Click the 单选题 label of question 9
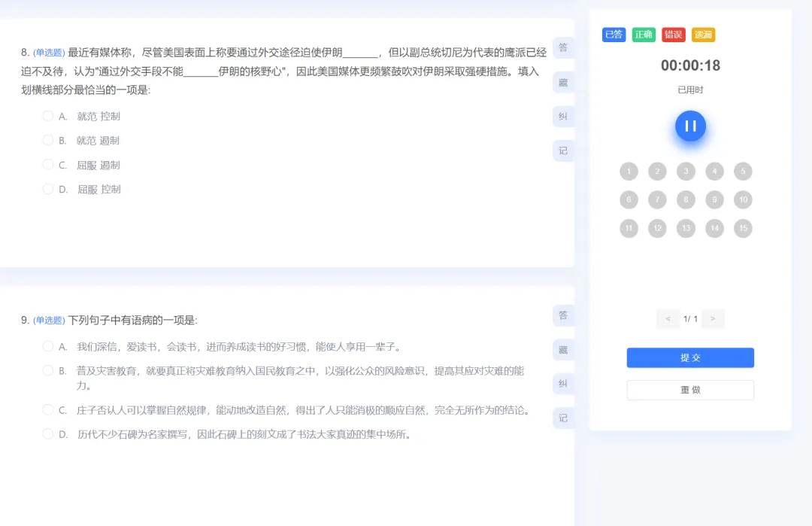Screen dimensions: 812x526 tap(49, 321)
